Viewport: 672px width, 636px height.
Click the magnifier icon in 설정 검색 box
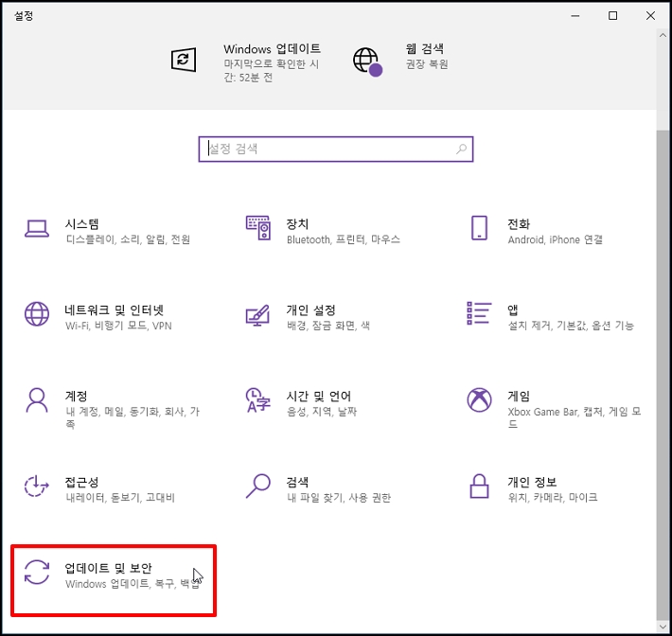click(461, 150)
